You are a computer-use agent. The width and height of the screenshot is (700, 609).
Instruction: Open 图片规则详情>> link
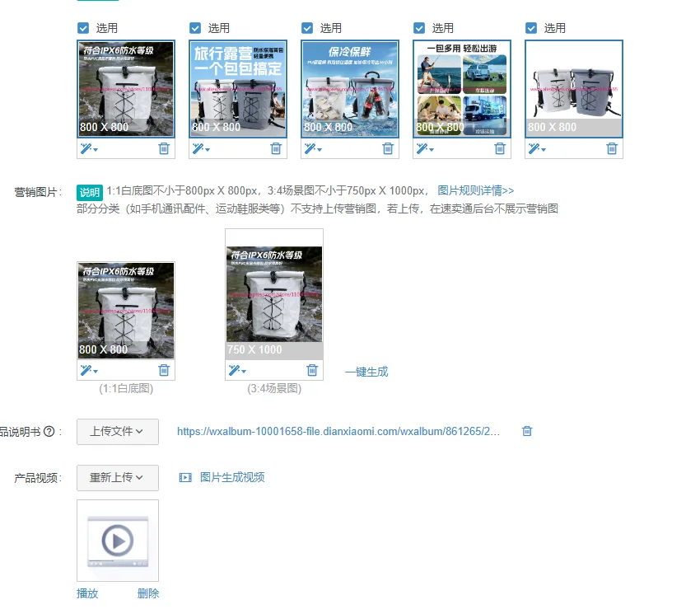tap(475, 191)
